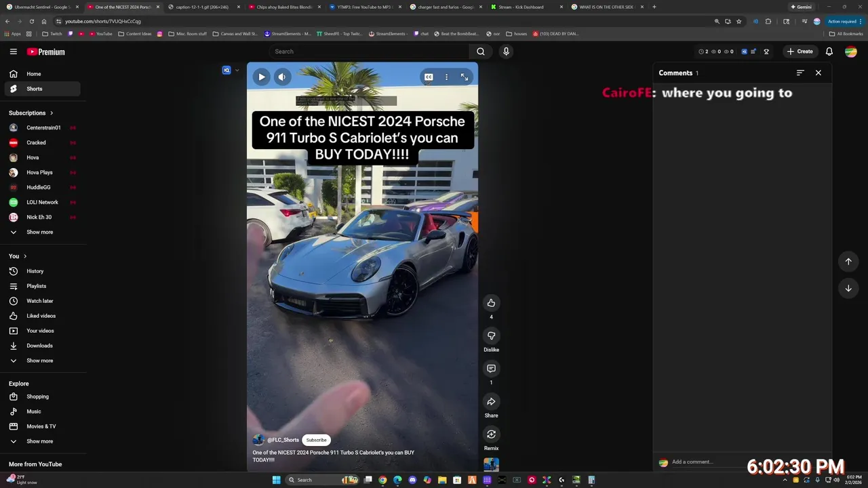The height and width of the screenshot is (488, 868).
Task: Click the search magnifier button
Action: click(x=480, y=52)
